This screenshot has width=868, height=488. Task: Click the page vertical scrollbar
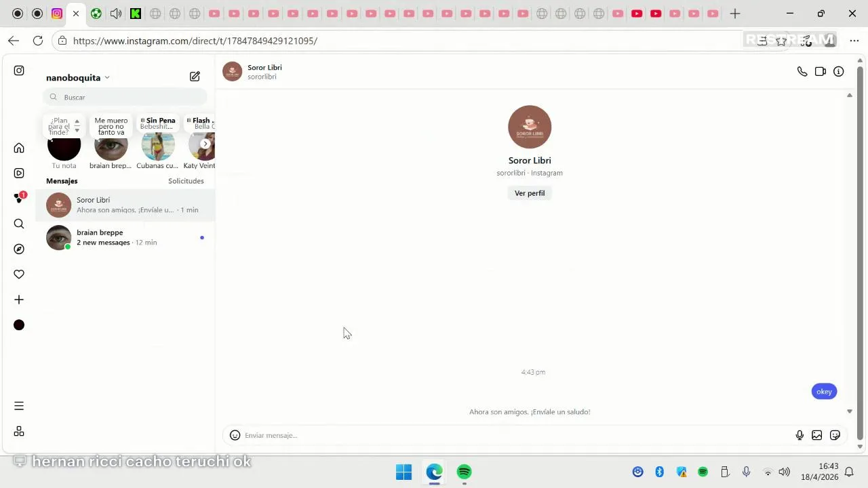pos(861,254)
